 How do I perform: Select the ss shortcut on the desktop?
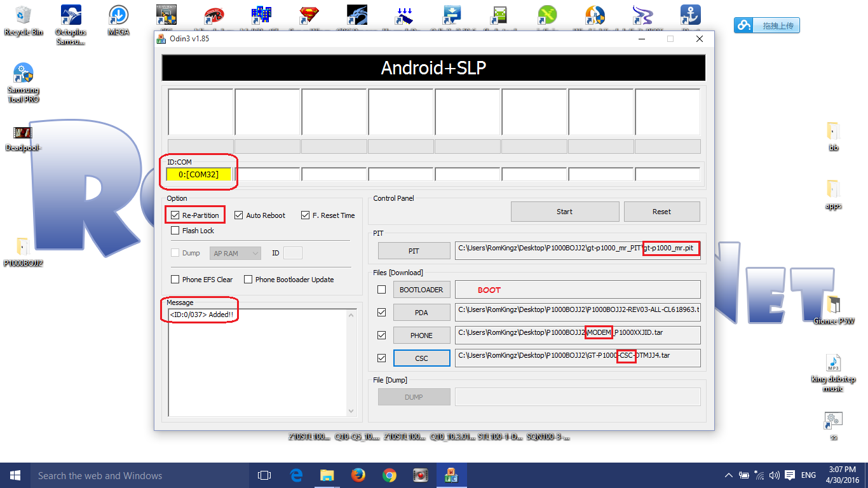point(834,426)
